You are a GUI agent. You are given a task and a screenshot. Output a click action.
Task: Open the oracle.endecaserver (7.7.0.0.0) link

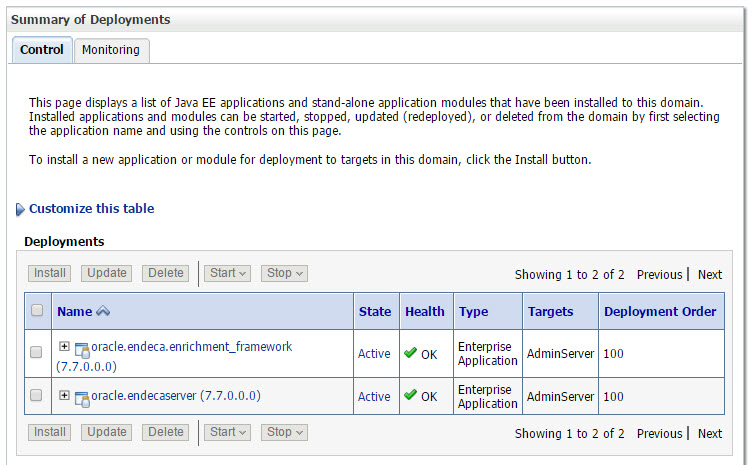point(176,395)
